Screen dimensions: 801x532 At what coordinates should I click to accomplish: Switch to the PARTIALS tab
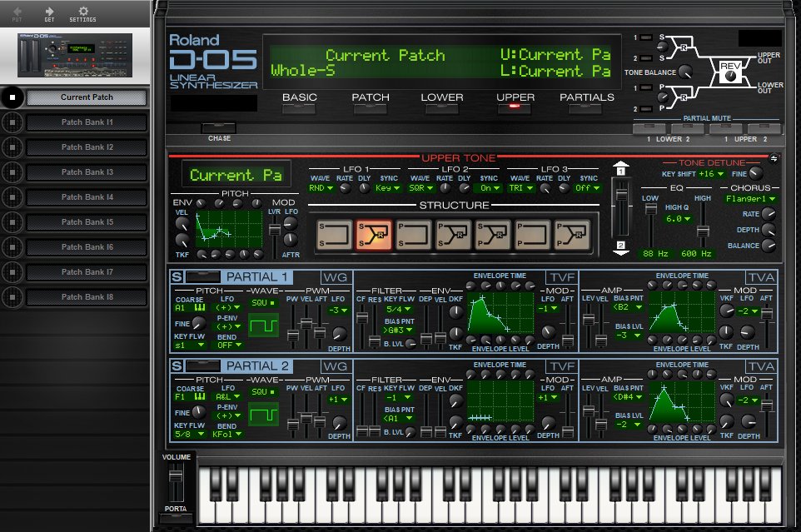(x=586, y=108)
